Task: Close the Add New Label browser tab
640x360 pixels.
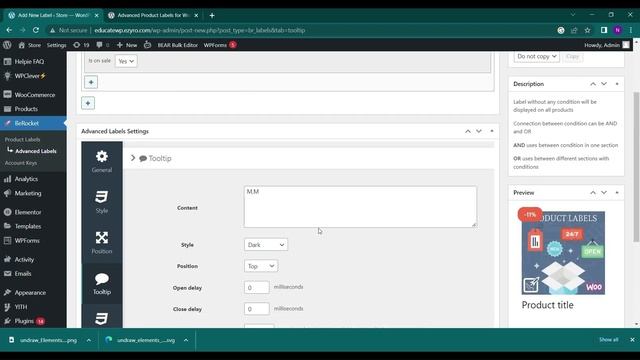Action: [97, 16]
